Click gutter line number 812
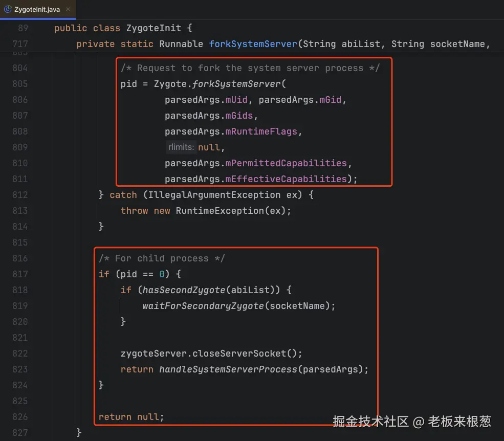This screenshot has width=504, height=441. [x=20, y=195]
